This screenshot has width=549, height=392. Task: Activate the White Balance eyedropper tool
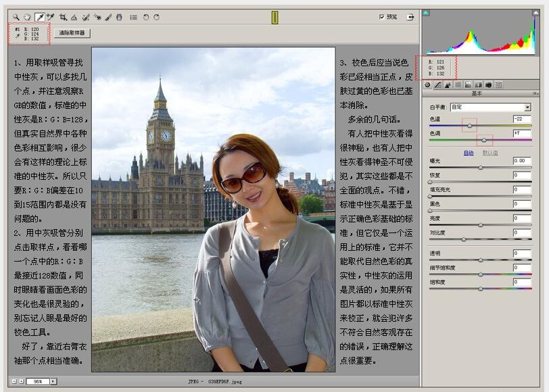tap(39, 16)
